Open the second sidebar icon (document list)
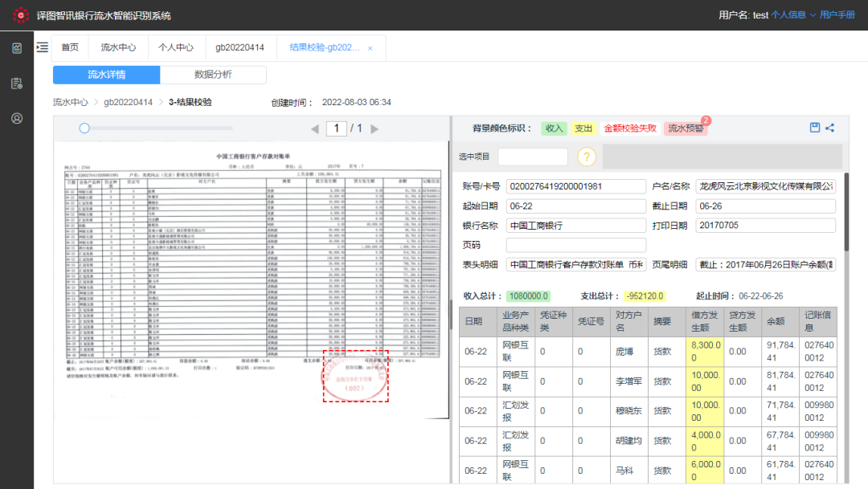868x489 pixels. coord(17,84)
